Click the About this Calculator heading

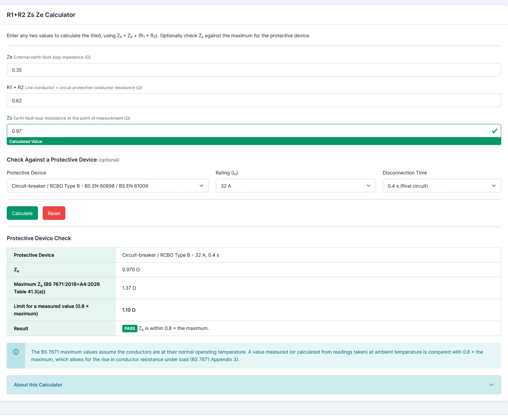point(38,385)
